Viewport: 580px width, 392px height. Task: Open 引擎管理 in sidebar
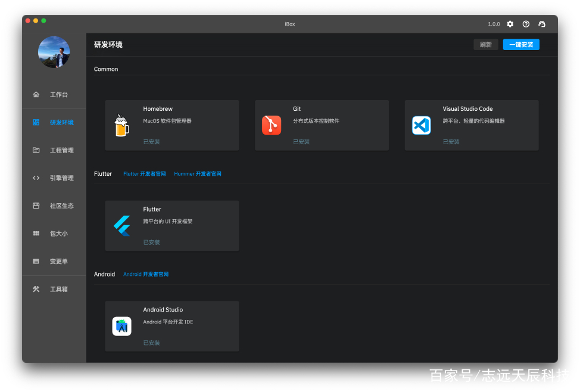54,178
